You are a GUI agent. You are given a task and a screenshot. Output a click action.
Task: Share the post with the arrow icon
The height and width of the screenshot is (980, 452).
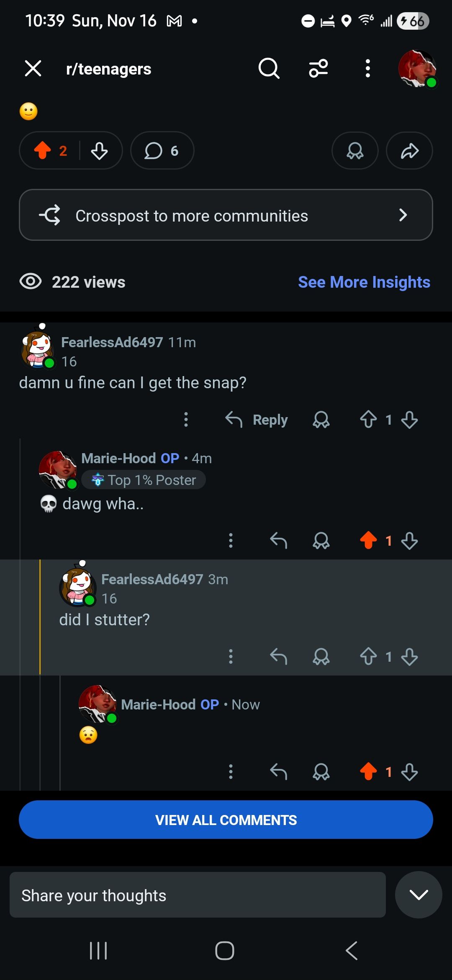(x=409, y=151)
